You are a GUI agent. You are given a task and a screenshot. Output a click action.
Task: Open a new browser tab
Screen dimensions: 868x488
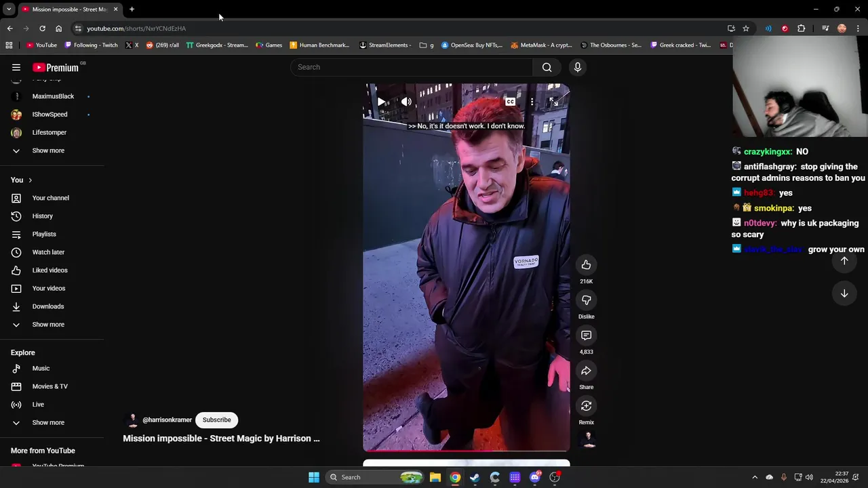132,9
